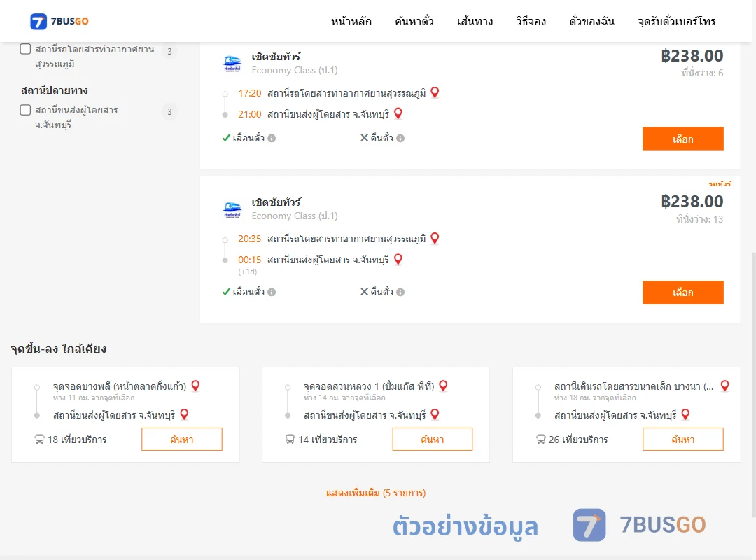Open map pin for 20:35 departure station
This screenshot has height=560, width=756.
click(x=435, y=238)
